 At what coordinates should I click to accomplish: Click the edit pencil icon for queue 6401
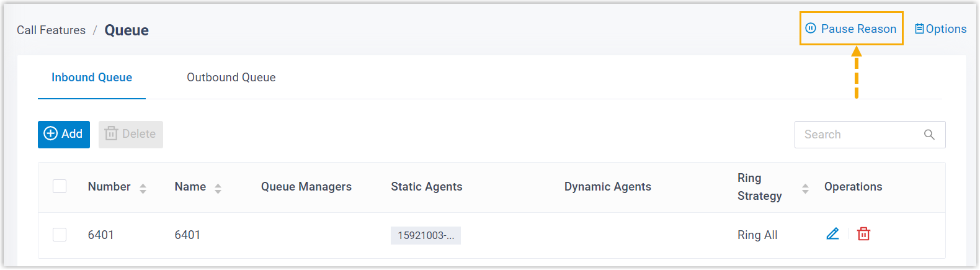coord(832,234)
